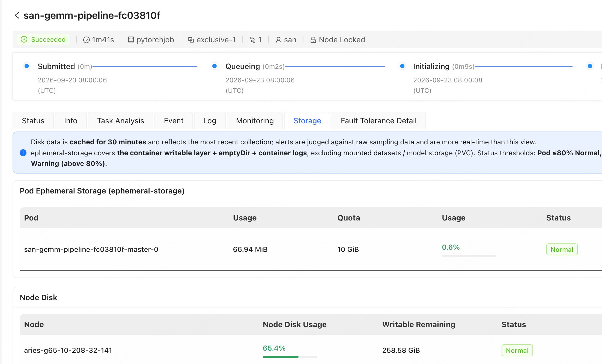Open the Monitoring tab
The width and height of the screenshot is (602, 364).
point(255,121)
